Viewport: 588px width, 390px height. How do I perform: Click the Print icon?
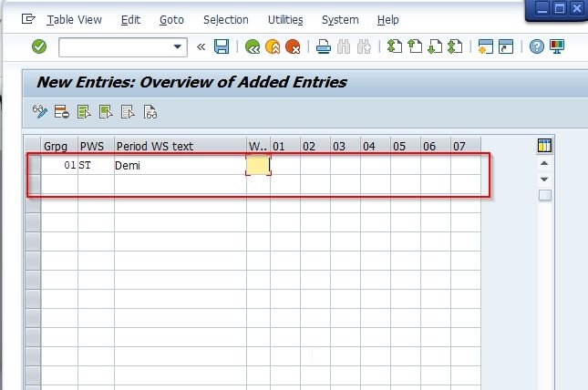[324, 46]
